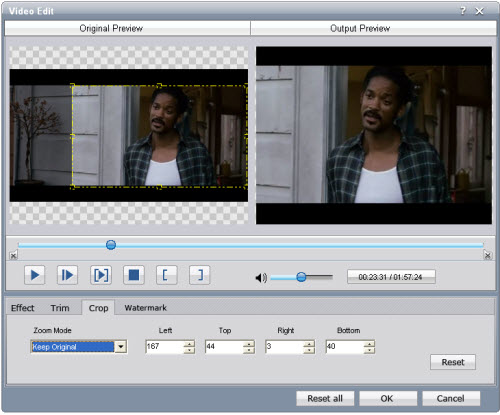Click the Reset button in Crop panel
Viewport: 500px width, 415px height.
pos(453,362)
